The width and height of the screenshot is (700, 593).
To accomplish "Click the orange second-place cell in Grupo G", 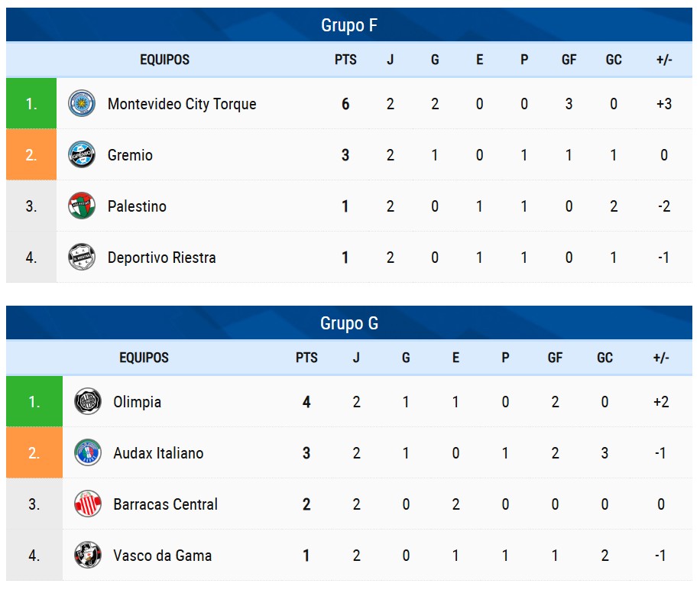I will click(34, 453).
